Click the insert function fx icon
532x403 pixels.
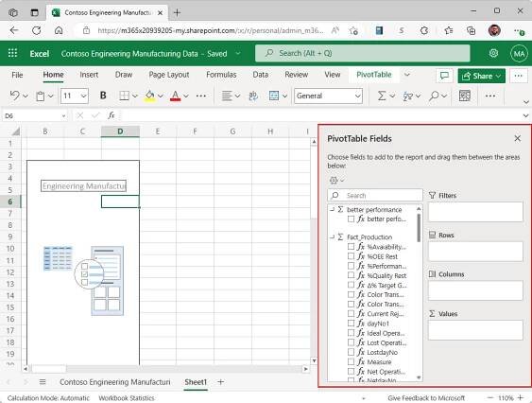pyautogui.click(x=112, y=115)
